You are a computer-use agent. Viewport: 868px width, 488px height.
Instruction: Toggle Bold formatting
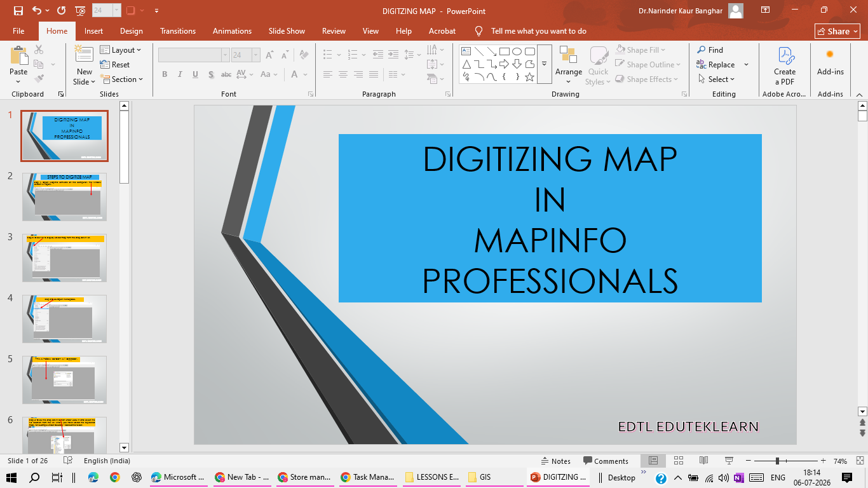pyautogui.click(x=165, y=74)
